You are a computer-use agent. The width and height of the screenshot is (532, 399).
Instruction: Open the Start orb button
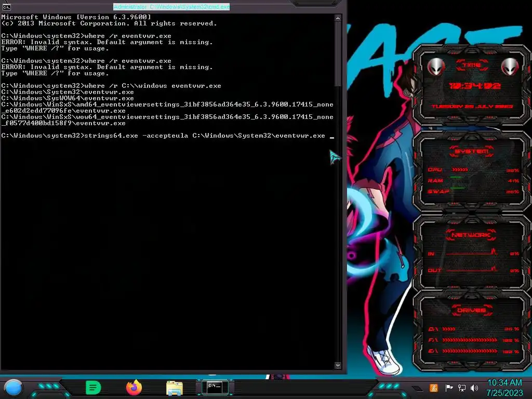click(x=13, y=388)
